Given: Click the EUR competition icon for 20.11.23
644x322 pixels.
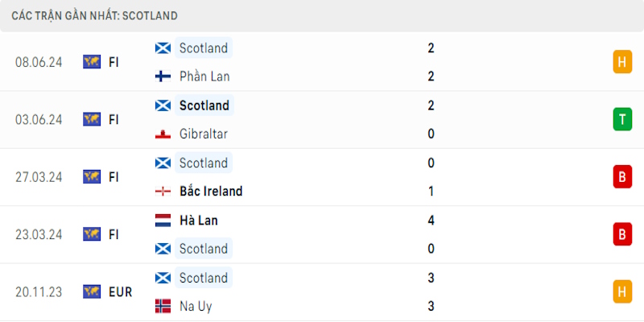Looking at the screenshot, I should click(92, 291).
